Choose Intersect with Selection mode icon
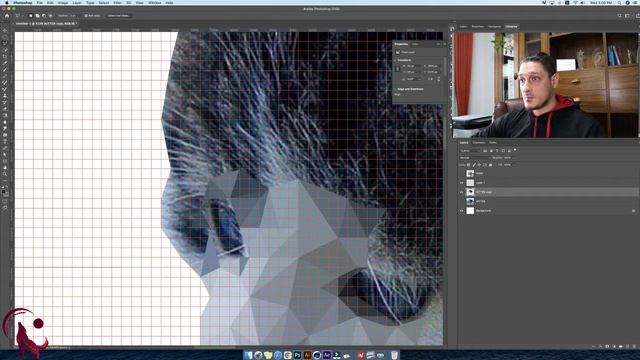Viewport: 640px width, 360px height. (50, 16)
